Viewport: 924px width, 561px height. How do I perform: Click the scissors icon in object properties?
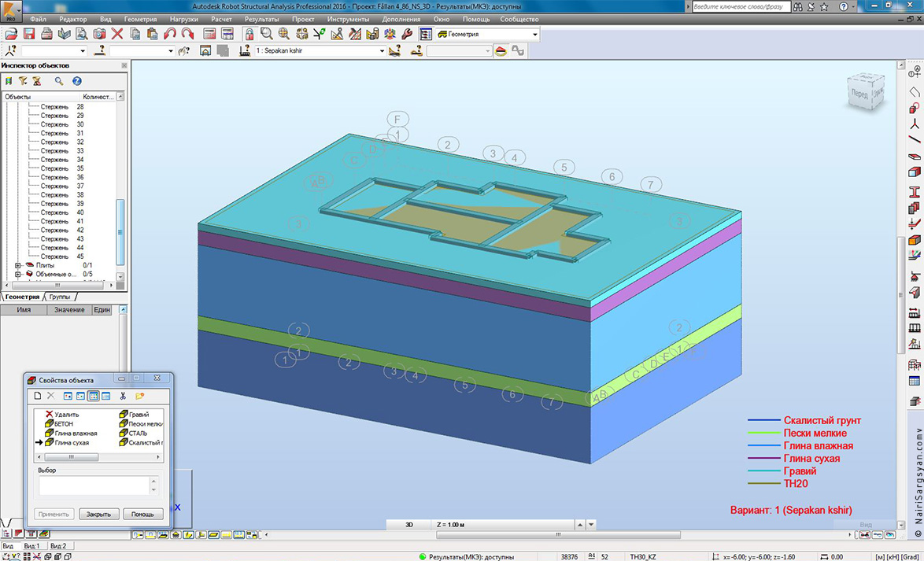[x=123, y=396]
